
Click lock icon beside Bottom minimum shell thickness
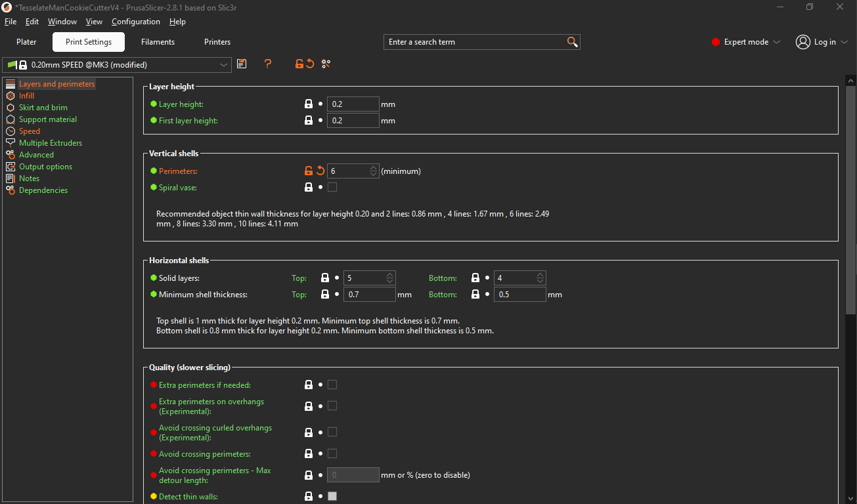click(475, 294)
